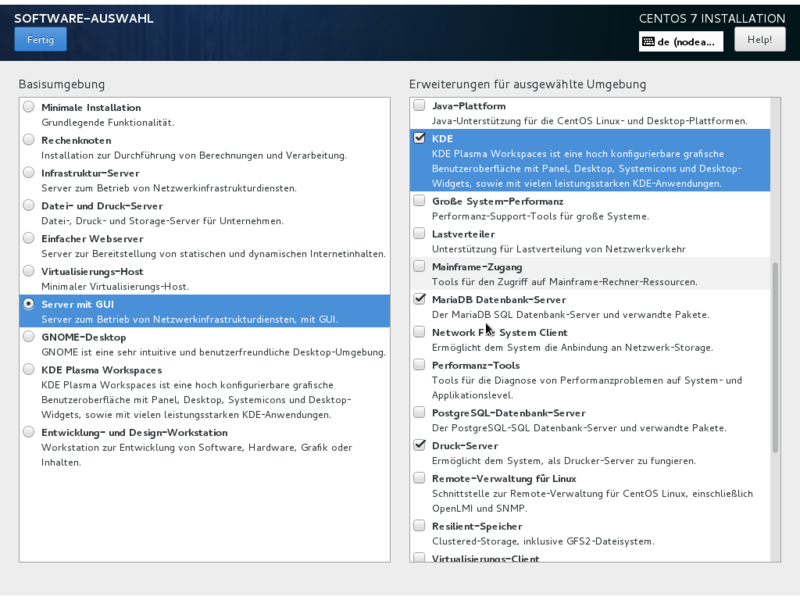Click 'Schnittstelle zur Remote-Verwaltung für CentOS' description

[592, 501]
